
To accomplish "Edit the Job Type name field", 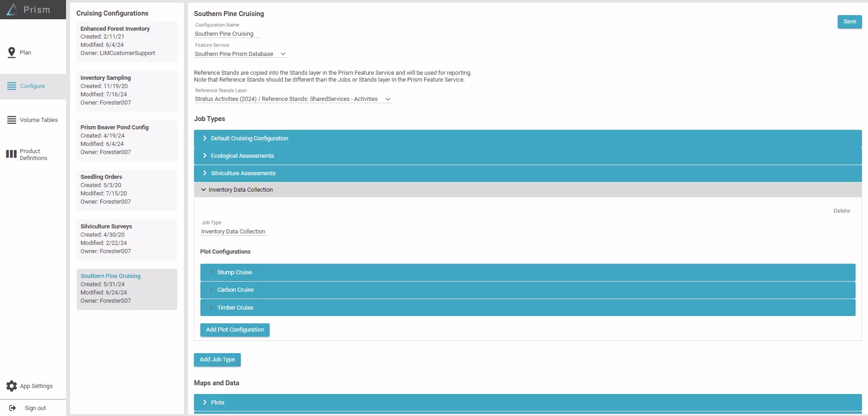I will click(x=234, y=232).
